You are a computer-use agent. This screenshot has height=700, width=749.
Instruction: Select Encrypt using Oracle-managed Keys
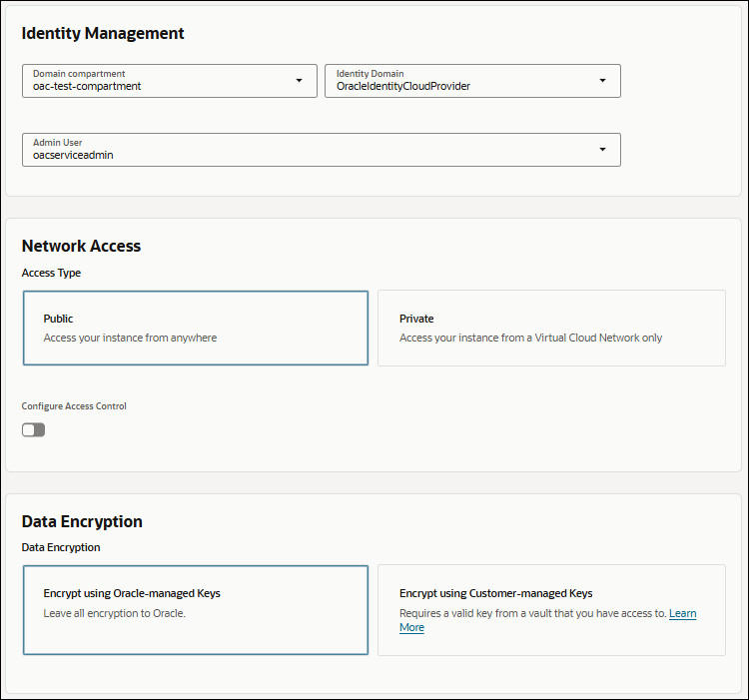click(x=196, y=610)
